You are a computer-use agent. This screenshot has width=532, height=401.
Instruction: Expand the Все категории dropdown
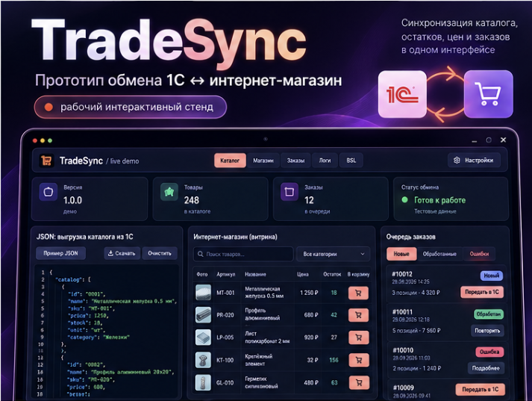[x=334, y=254]
